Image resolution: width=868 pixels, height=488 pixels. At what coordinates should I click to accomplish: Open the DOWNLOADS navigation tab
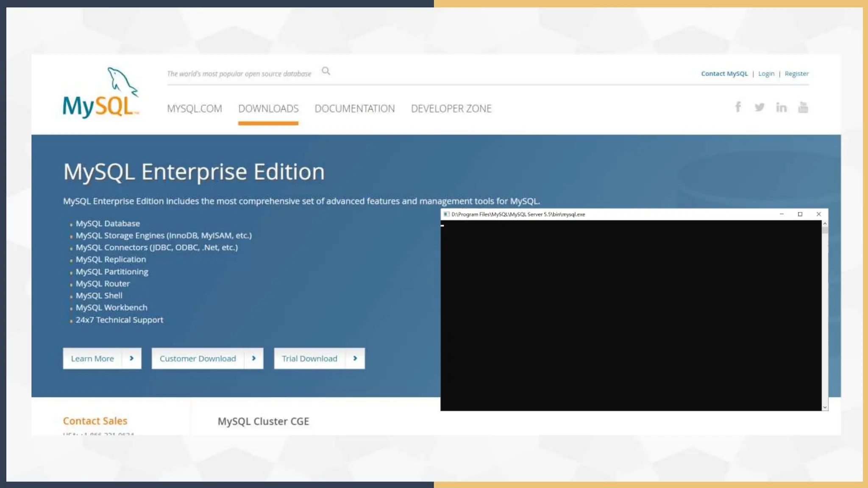[x=268, y=109]
